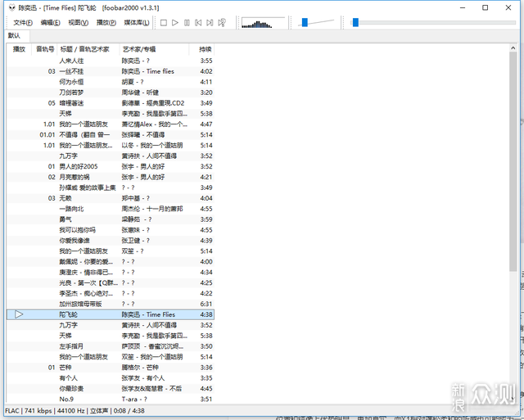Select the track 月亮惹的祸
The width and height of the screenshot is (524, 420).
click(x=111, y=177)
